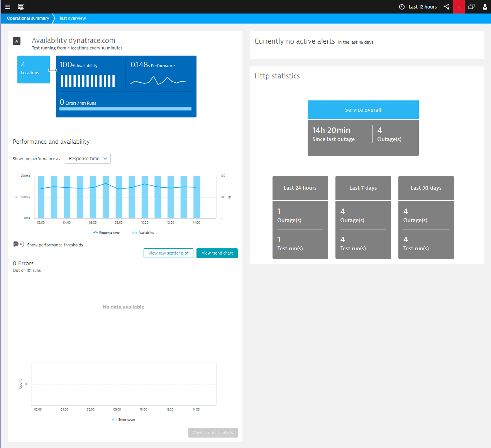Image resolution: width=491 pixels, height=448 pixels.
Task: Click the Errors count legend icon
Action: pyautogui.click(x=114, y=419)
